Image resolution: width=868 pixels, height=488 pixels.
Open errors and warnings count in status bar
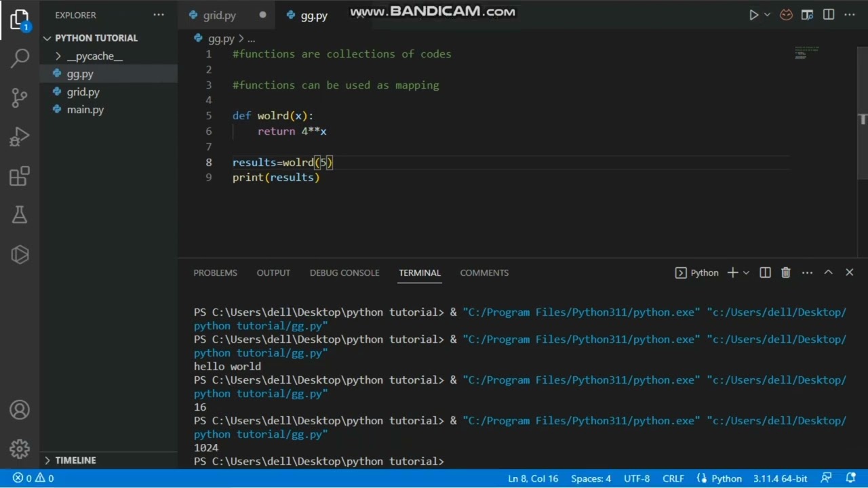tap(33, 479)
